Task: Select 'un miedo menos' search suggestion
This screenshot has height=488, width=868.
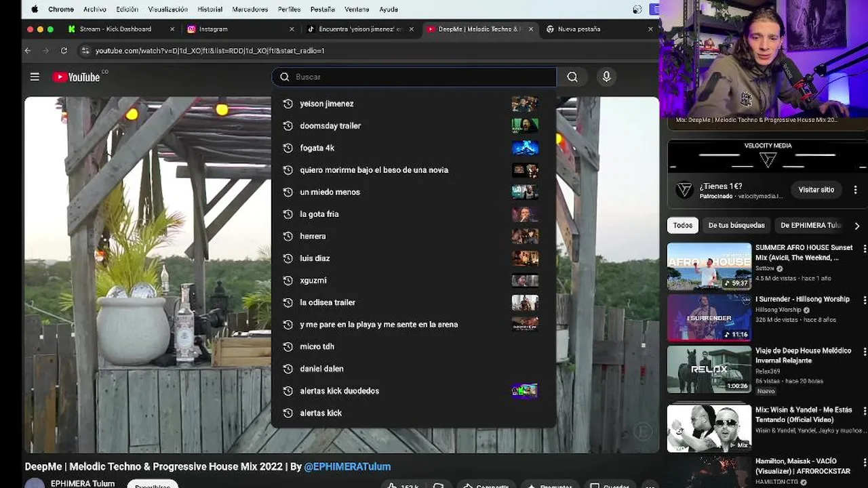Action: pos(413,192)
